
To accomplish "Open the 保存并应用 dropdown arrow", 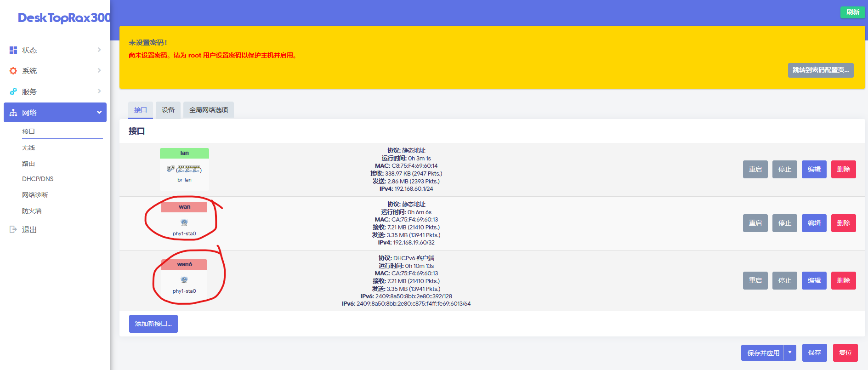I will 790,353.
